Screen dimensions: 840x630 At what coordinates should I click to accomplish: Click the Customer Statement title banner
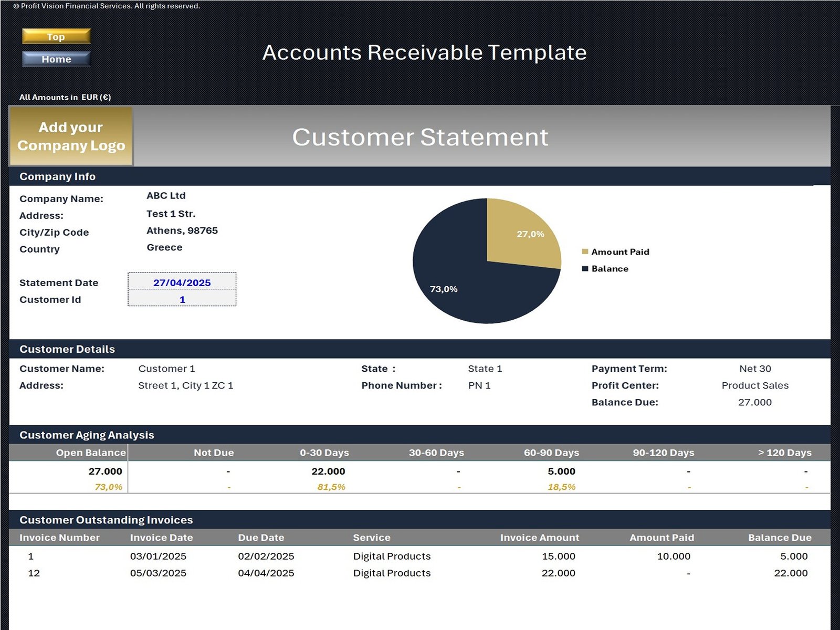click(x=420, y=137)
